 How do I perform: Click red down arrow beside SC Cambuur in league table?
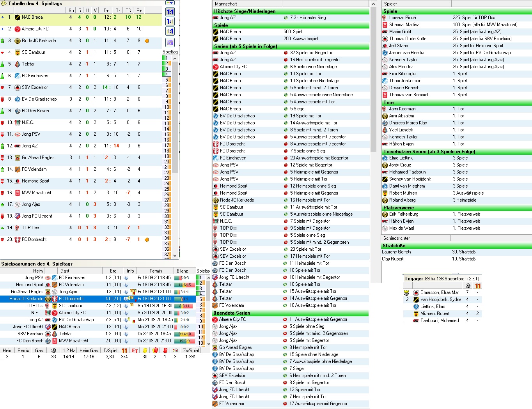click(x=3, y=52)
